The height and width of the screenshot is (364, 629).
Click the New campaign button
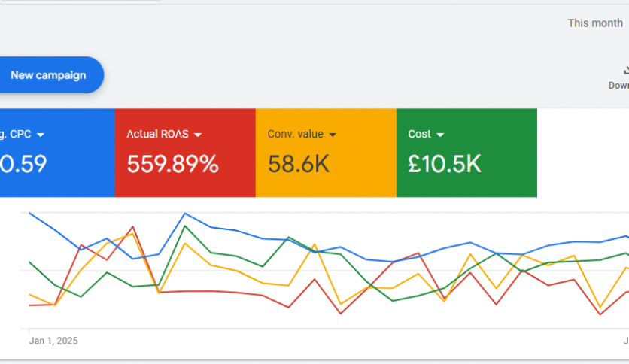(48, 75)
